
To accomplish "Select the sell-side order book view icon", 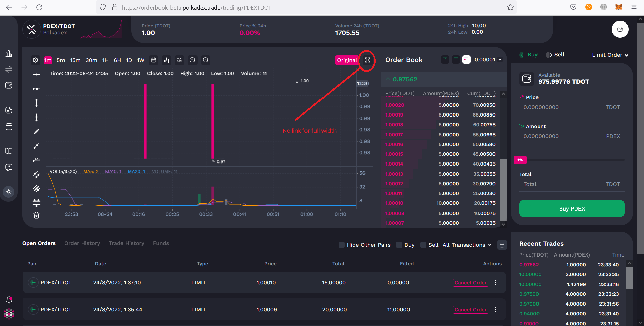I will point(466,59).
